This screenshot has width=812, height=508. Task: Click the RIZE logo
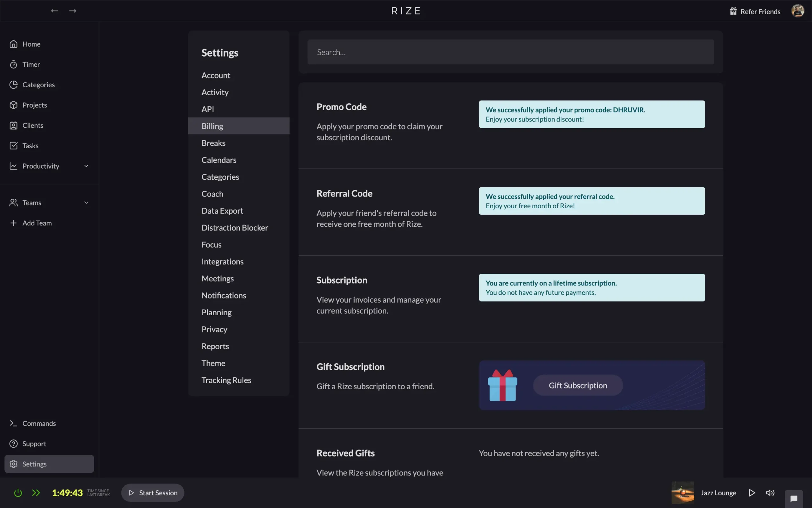(406, 11)
